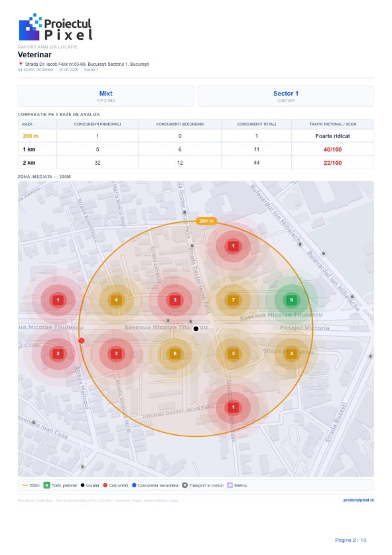Click the red competitor dot on the circle edge

tap(82, 341)
